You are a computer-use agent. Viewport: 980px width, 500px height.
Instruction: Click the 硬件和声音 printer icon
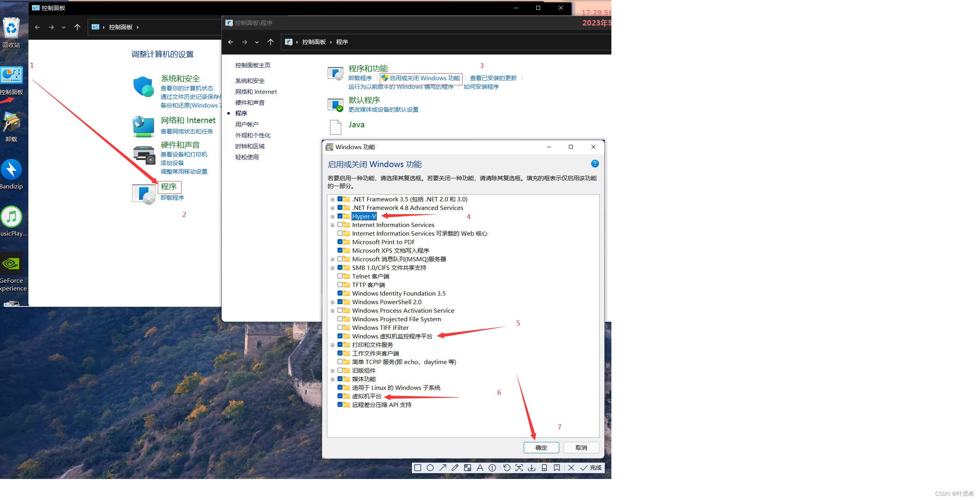tap(144, 155)
